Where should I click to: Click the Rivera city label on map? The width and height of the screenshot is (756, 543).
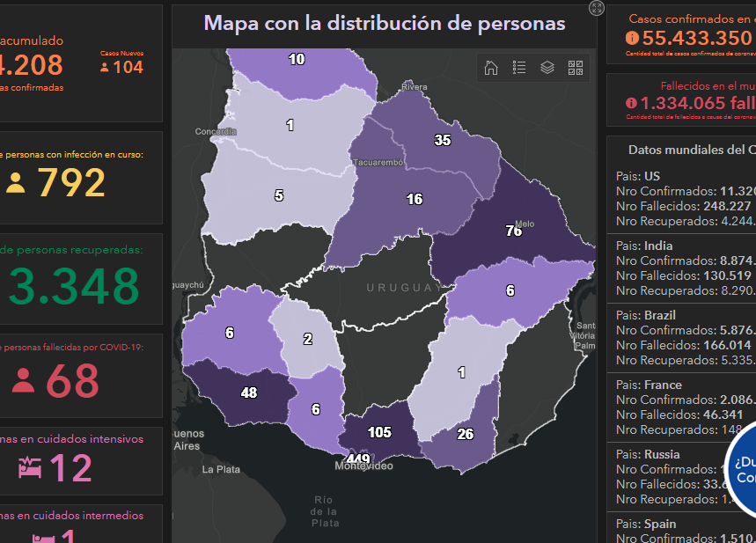click(x=415, y=87)
